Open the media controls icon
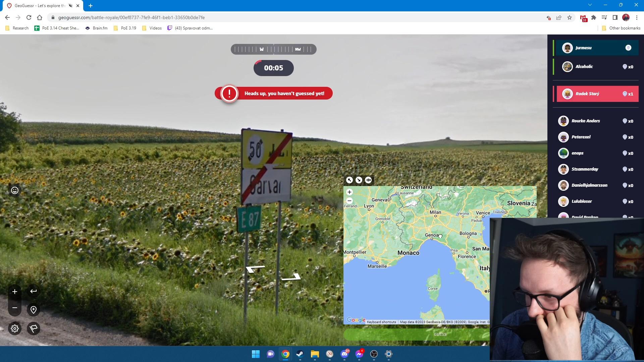Screen dimensions: 644x362 (x=604, y=17)
